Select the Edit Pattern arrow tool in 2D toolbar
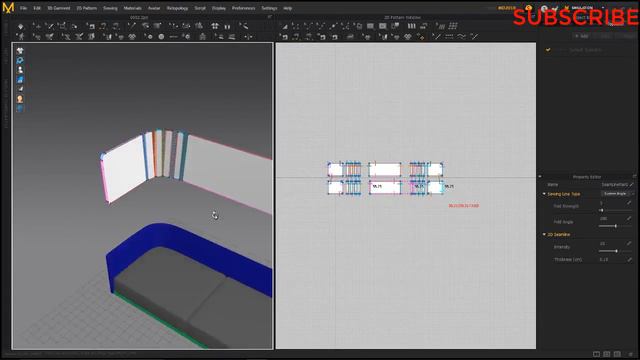This screenshot has width=640, height=360. 285,26
